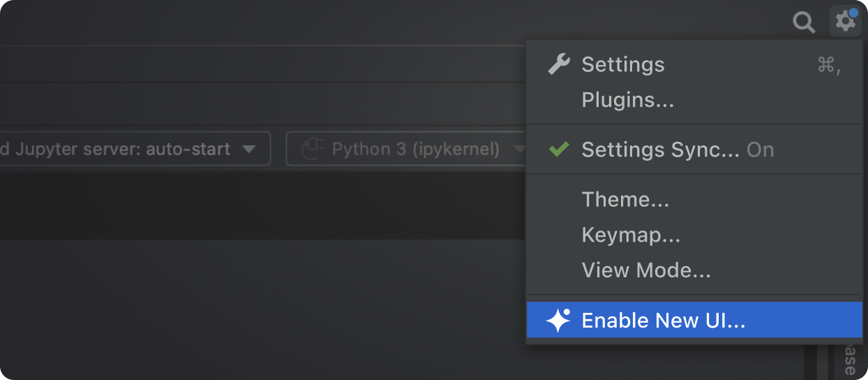Click inside the dark notebook cell area
The height and width of the screenshot is (380, 868).
tap(258, 206)
